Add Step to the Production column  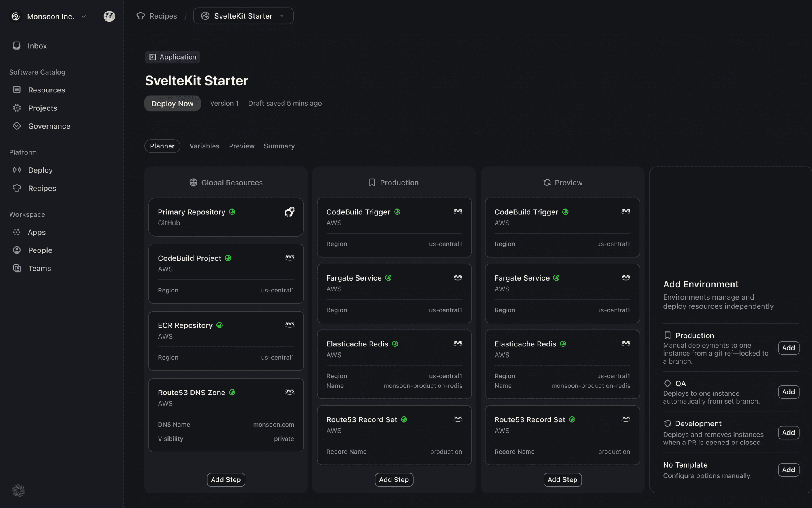pyautogui.click(x=394, y=479)
